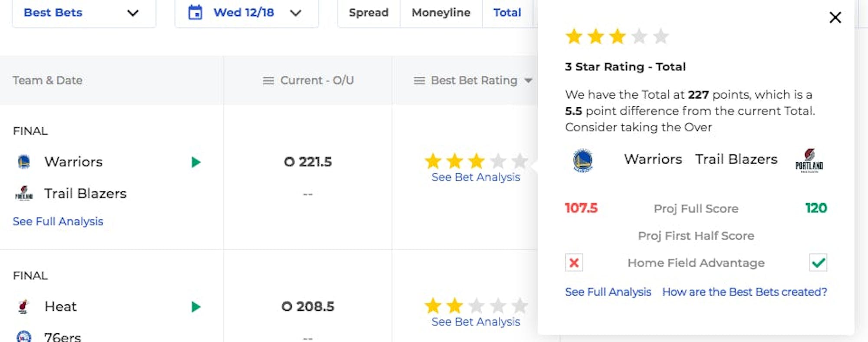This screenshot has height=342, width=868.
Task: Sort by the Best Bet Rating column
Action: (x=474, y=81)
